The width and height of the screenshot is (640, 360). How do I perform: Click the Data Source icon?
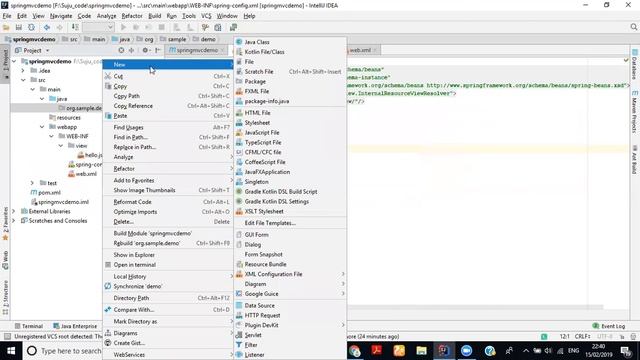pos(239,305)
